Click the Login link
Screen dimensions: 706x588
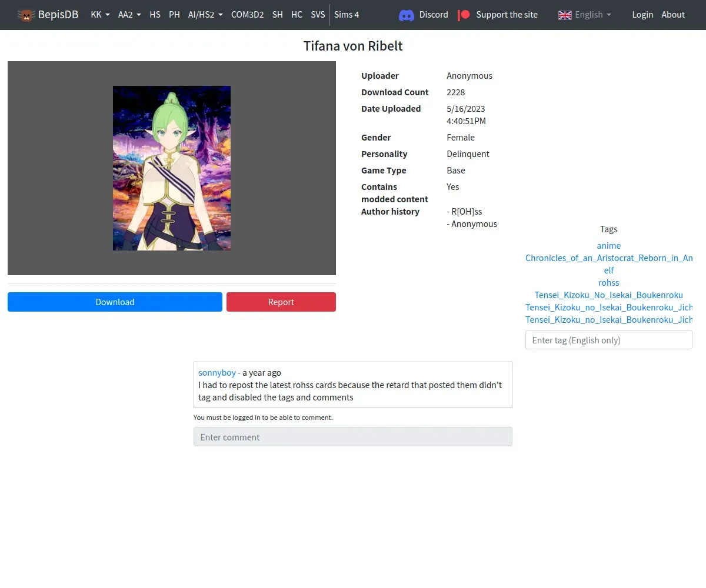[642, 15]
